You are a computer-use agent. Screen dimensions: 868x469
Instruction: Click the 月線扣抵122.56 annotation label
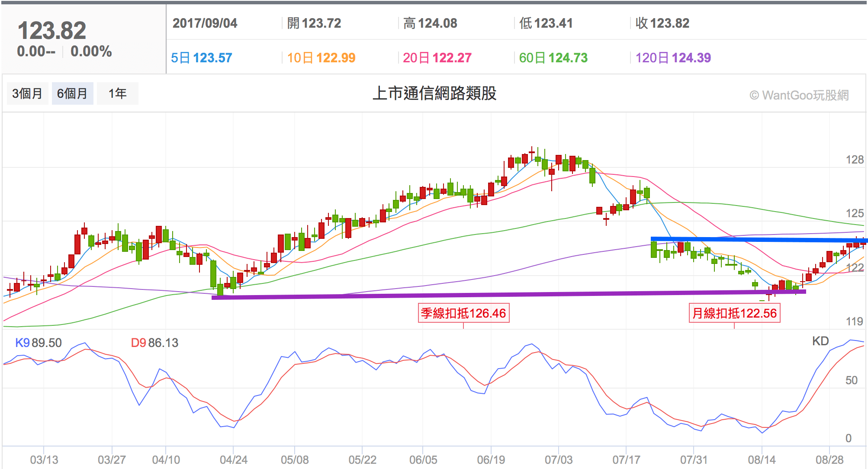pyautogui.click(x=734, y=313)
